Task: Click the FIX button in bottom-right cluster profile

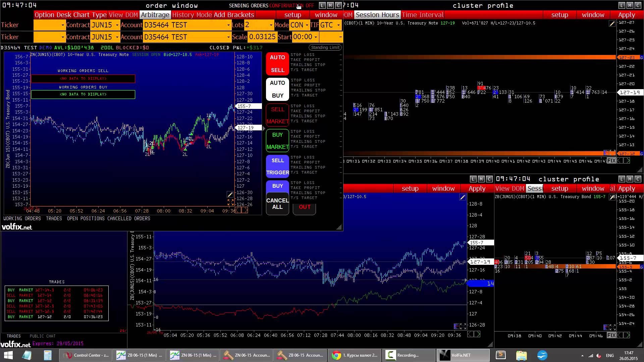Action: point(611,335)
